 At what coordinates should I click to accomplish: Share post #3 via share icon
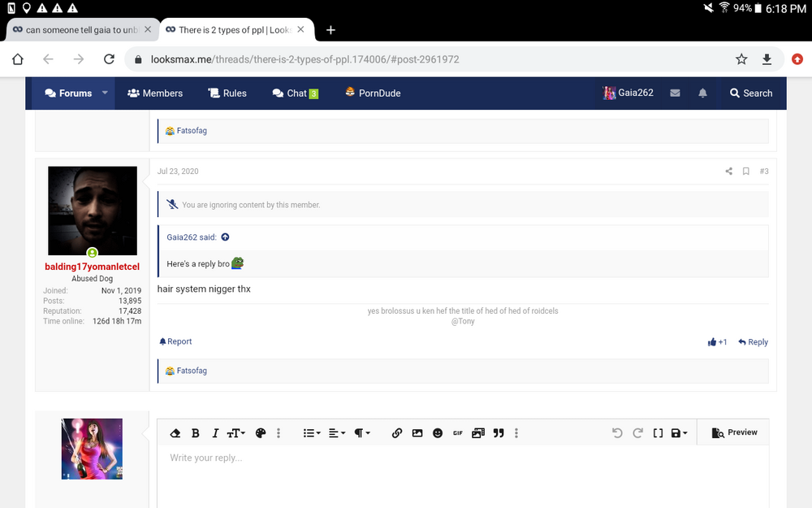tap(728, 171)
